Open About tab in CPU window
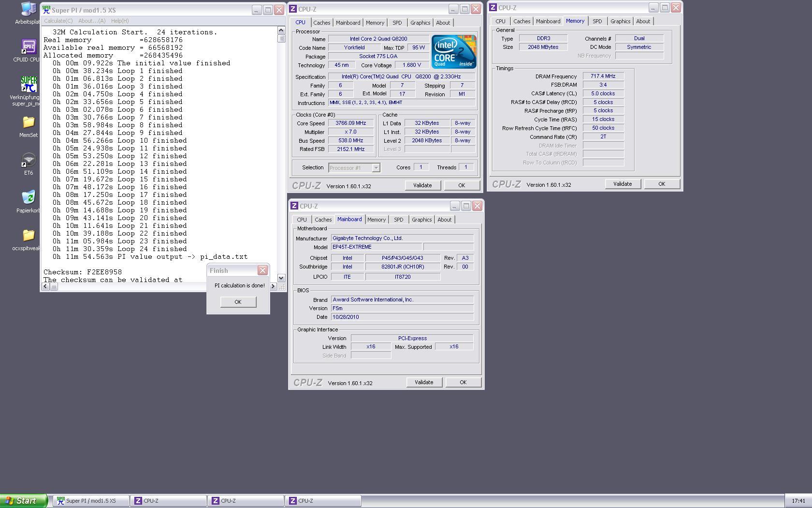This screenshot has width=812, height=508. click(x=443, y=23)
